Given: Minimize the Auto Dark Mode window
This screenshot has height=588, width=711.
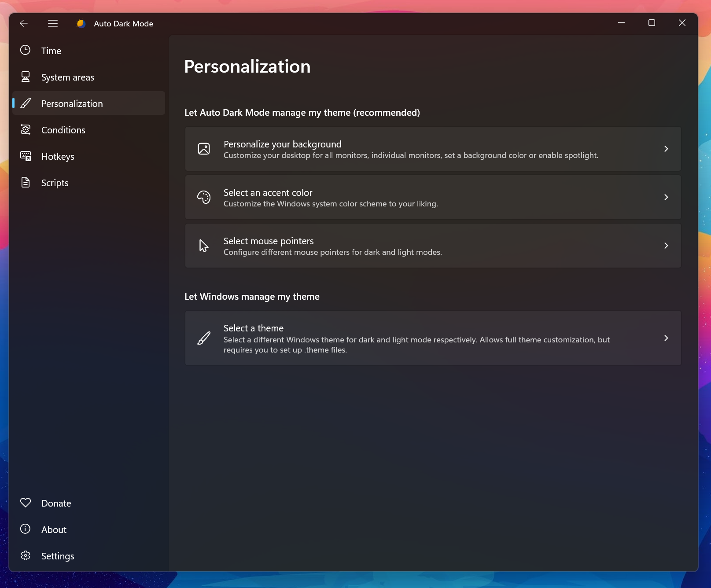Looking at the screenshot, I should pos(621,23).
